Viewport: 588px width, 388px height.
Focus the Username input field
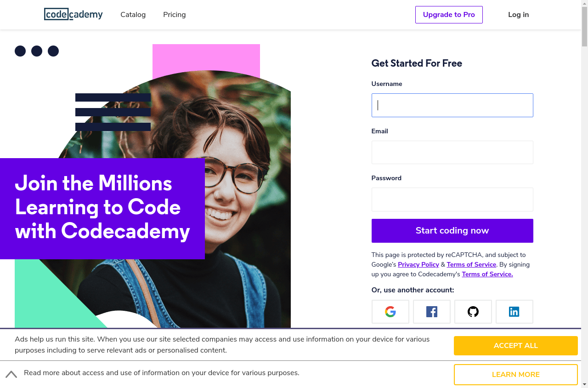tap(452, 105)
